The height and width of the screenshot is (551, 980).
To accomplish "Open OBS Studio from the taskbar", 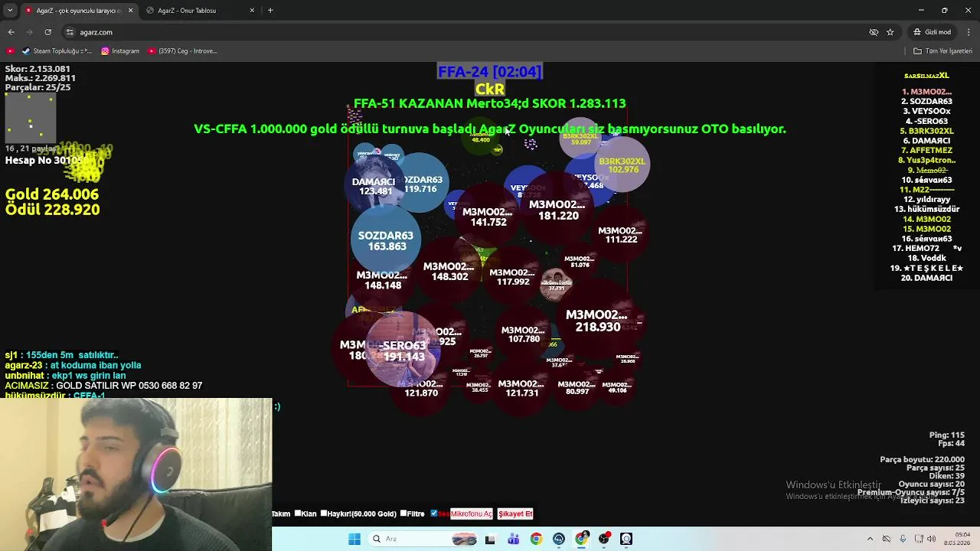I will (604, 539).
